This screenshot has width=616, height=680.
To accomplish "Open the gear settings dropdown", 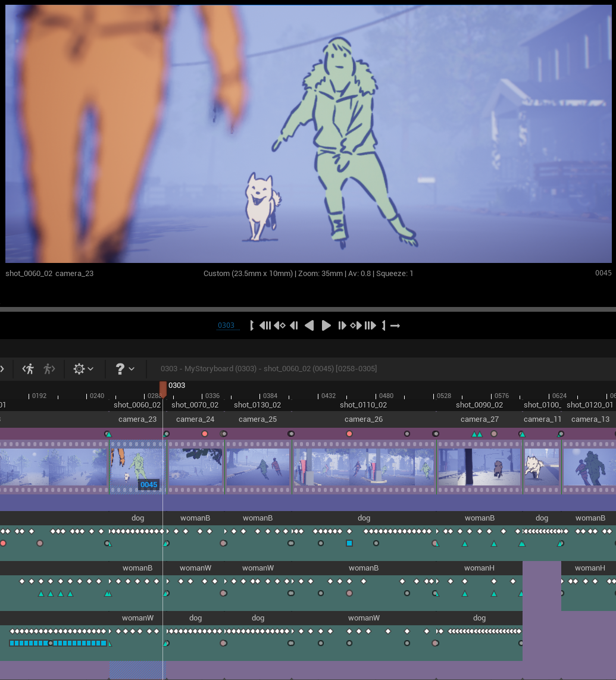I will [83, 369].
